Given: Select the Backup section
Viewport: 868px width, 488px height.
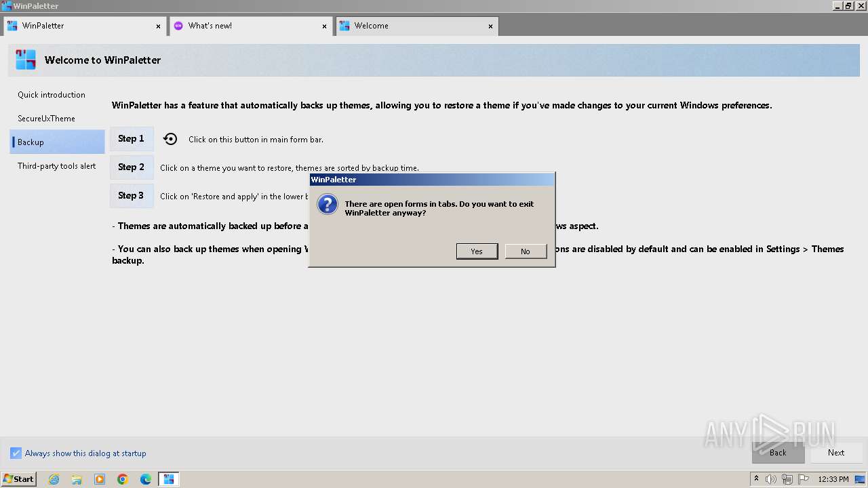Looking at the screenshot, I should 57,142.
